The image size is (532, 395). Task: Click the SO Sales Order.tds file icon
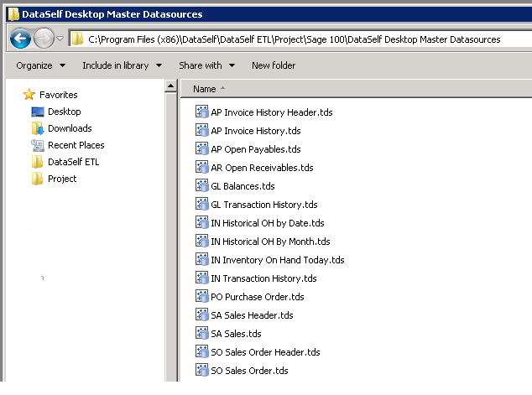201,371
